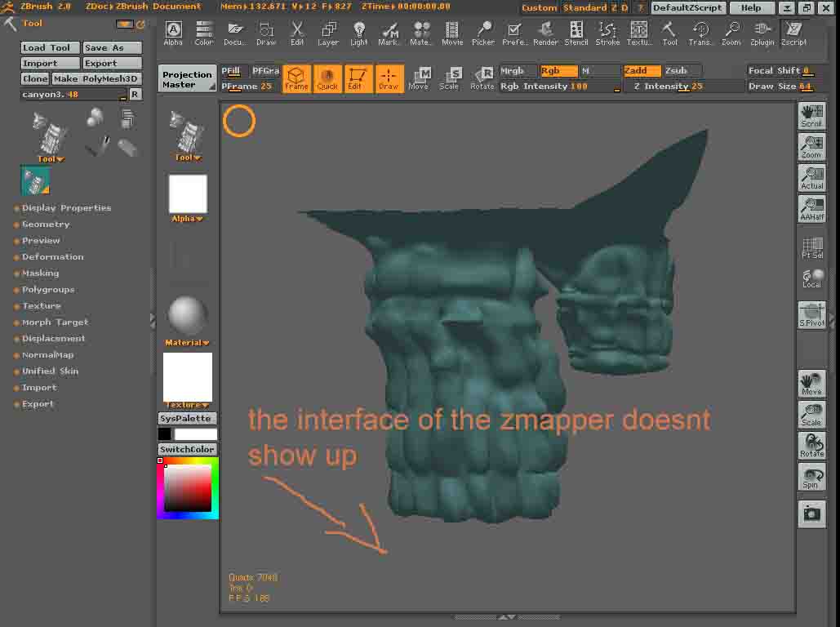Click the AAHalf antialiasing icon
The height and width of the screenshot is (627, 840).
(811, 208)
